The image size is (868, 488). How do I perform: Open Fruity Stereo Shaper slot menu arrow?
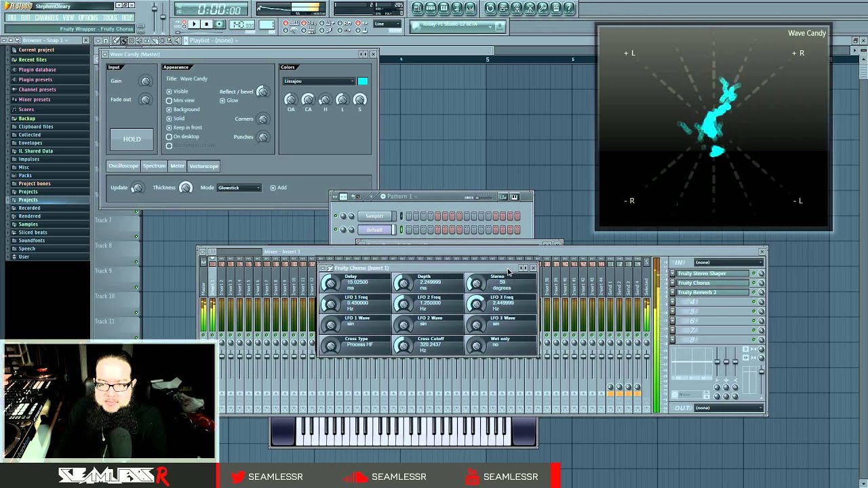point(673,274)
